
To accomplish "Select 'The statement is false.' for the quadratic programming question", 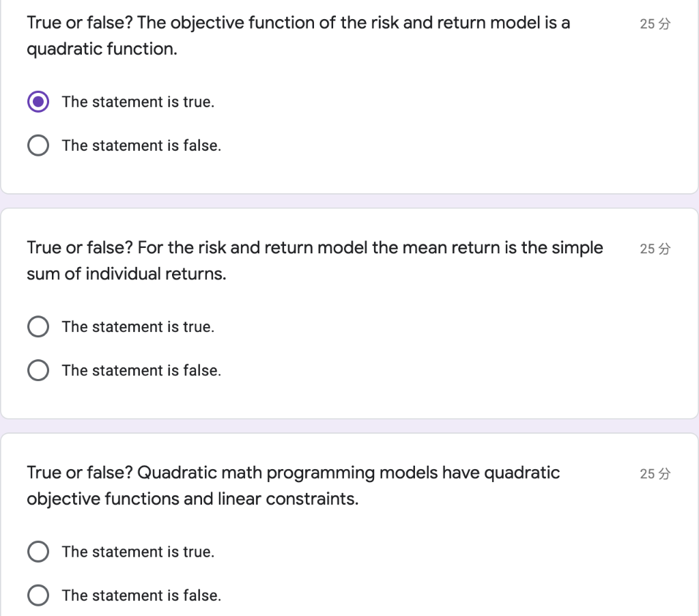I will click(38, 595).
